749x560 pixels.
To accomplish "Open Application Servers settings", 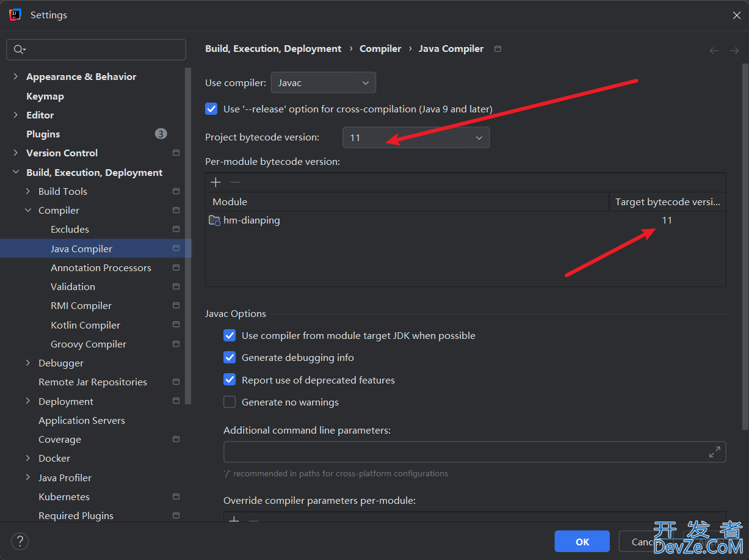I will pyautogui.click(x=82, y=420).
